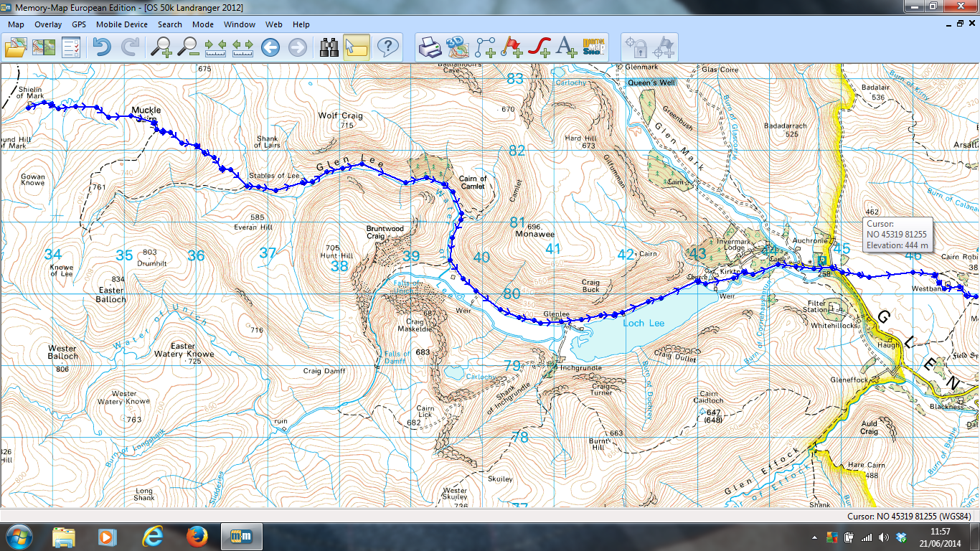
Task: Click the increase map scale ruler icon
Action: 243,47
